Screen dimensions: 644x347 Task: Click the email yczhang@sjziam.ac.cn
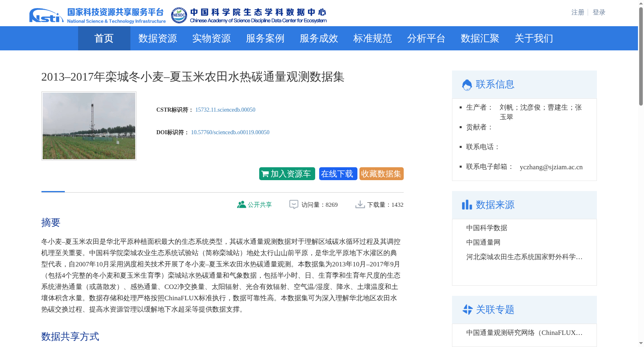(551, 167)
